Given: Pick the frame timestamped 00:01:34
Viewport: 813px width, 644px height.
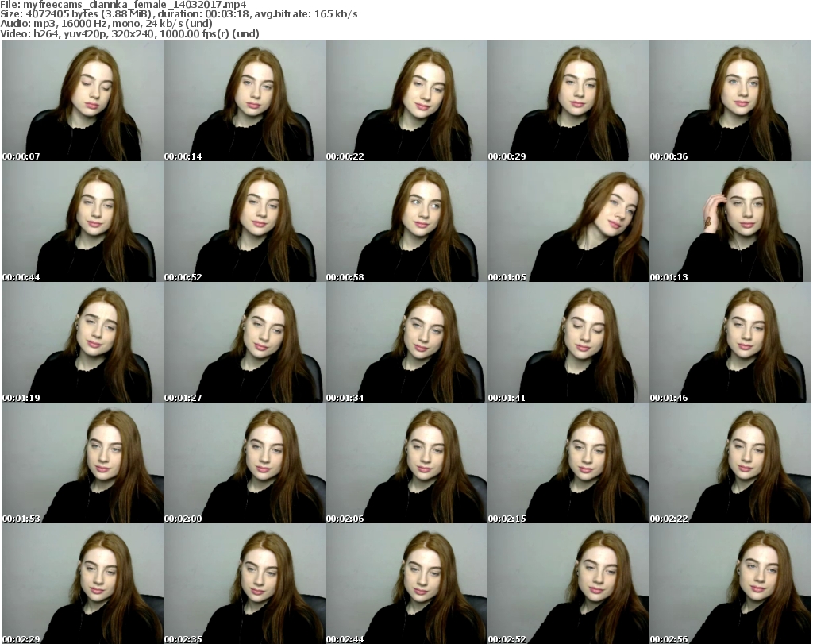Looking at the screenshot, I should [x=406, y=342].
